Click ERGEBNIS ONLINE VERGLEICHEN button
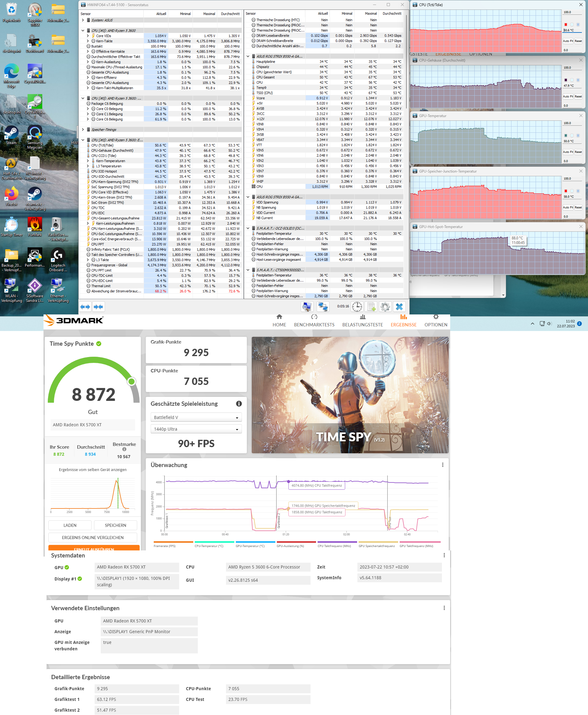588x715 pixels. pyautogui.click(x=92, y=538)
